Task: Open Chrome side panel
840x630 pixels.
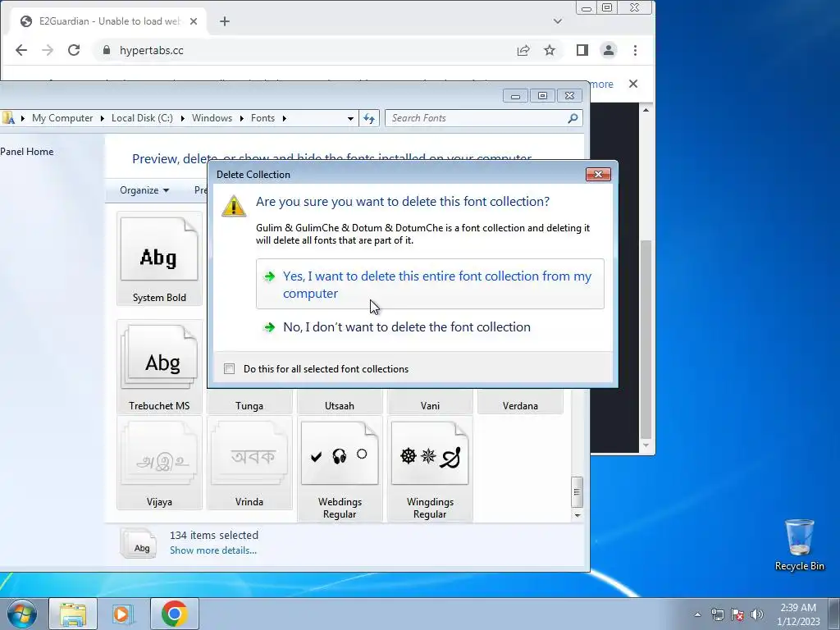Action: [x=582, y=50]
